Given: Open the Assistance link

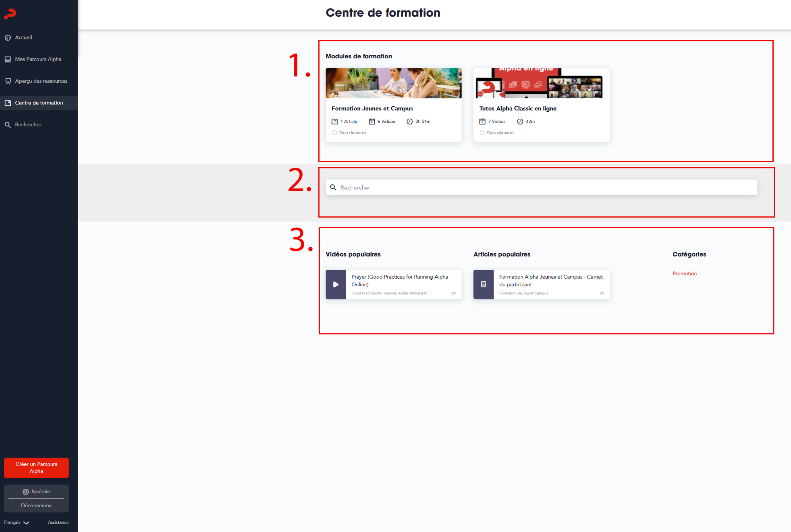Looking at the screenshot, I should tap(58, 523).
